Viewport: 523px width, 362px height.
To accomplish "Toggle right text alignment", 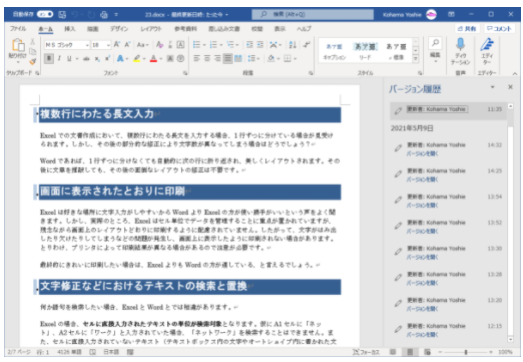I will 217,59.
